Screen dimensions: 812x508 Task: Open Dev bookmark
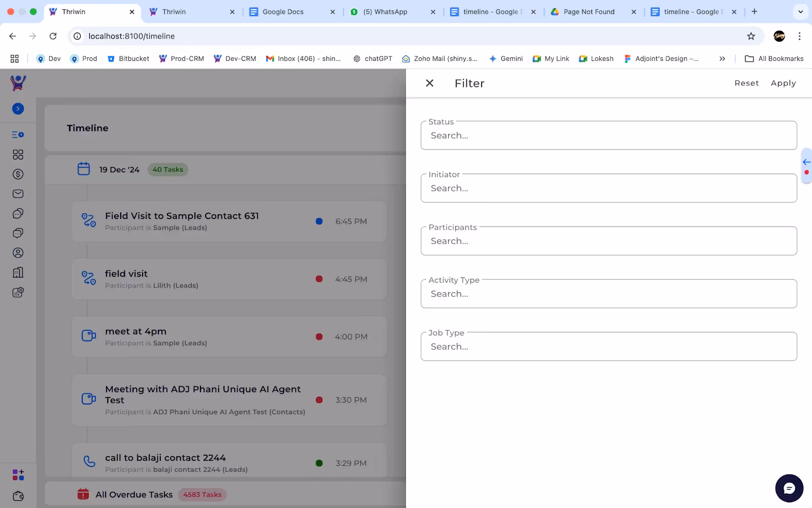(x=48, y=58)
